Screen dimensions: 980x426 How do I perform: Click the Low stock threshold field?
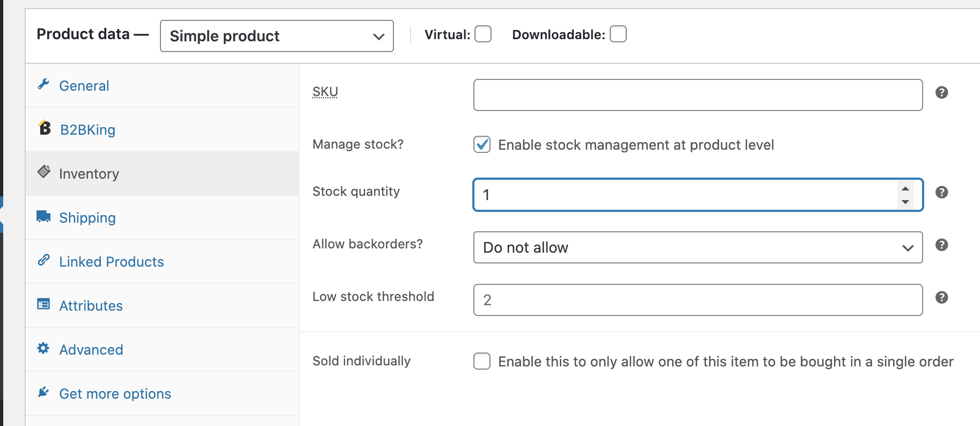click(698, 300)
